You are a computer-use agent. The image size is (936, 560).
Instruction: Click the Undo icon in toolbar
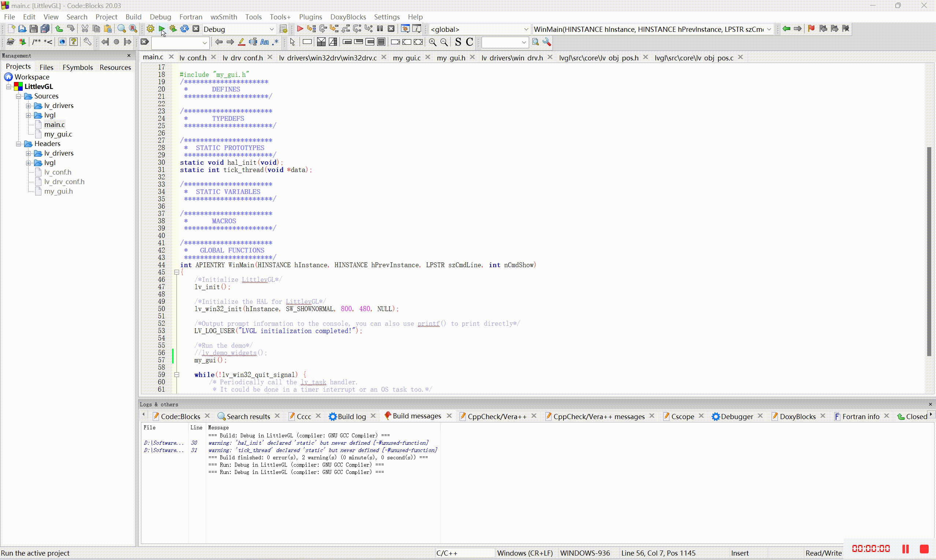(59, 29)
